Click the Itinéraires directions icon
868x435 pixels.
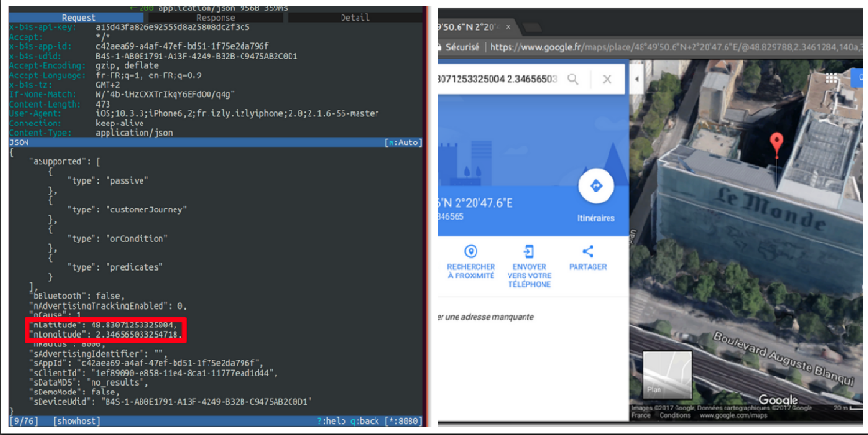(595, 187)
